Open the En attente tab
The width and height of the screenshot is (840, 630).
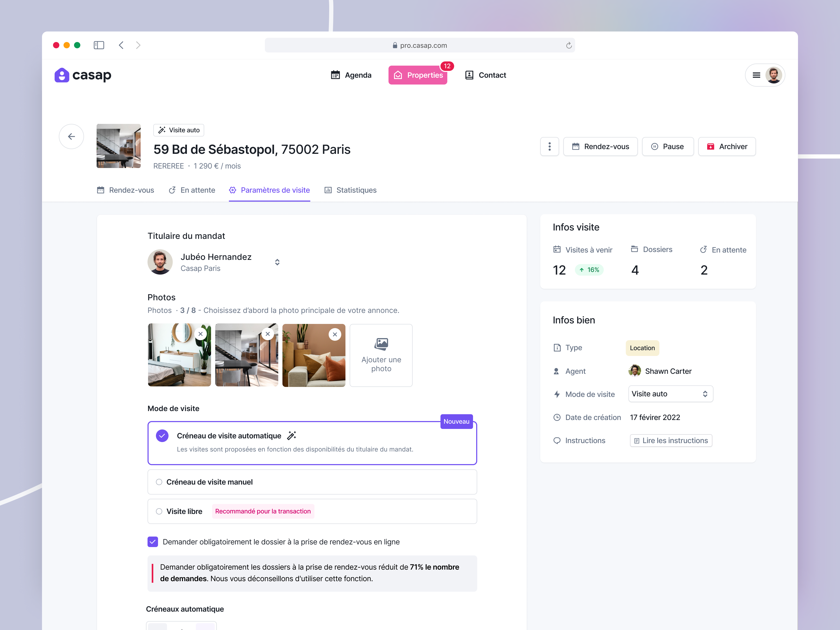point(192,190)
